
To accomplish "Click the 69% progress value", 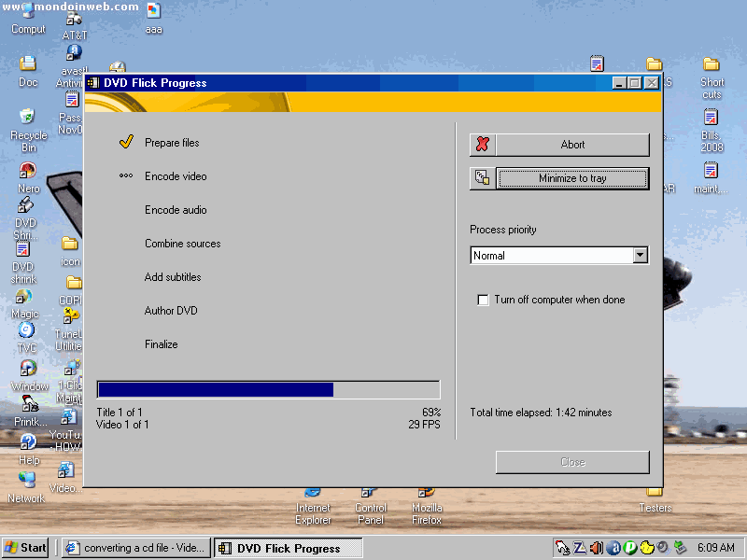I will click(431, 413).
